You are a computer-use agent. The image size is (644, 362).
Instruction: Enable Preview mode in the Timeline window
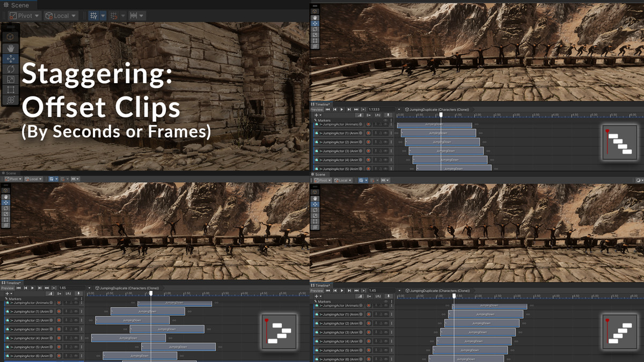(x=317, y=109)
